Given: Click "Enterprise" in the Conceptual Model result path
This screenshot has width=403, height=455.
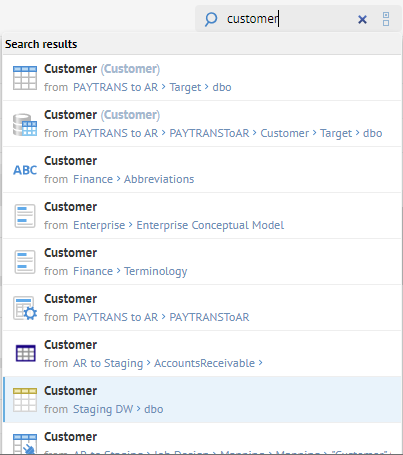Looking at the screenshot, I should click(x=99, y=225).
